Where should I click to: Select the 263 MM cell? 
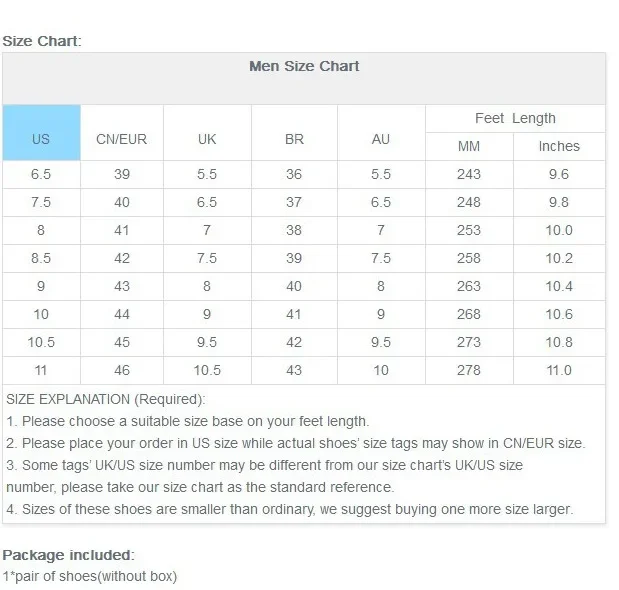coord(469,286)
